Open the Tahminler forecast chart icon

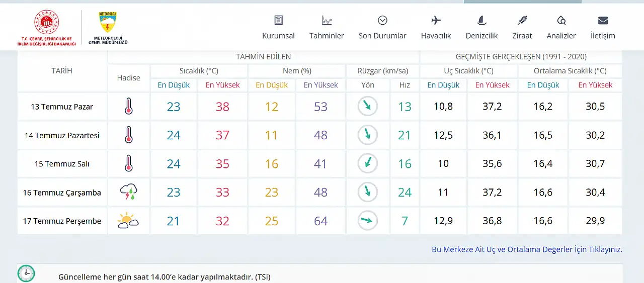(x=327, y=21)
